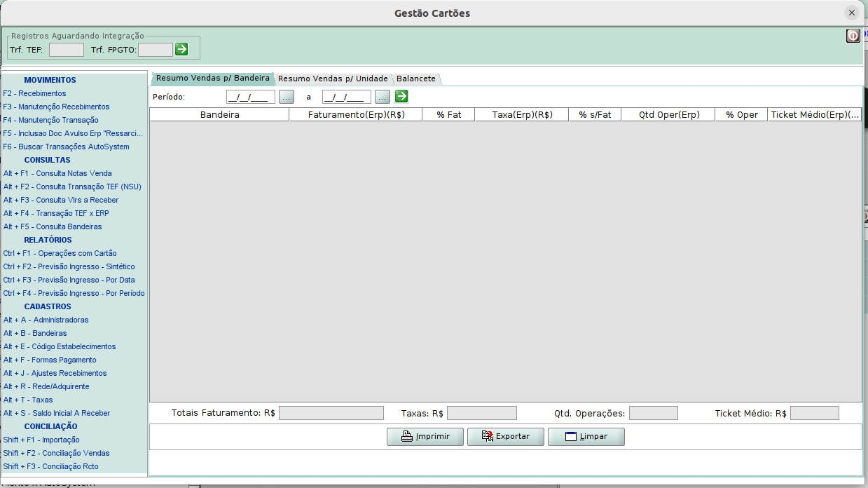Image resolution: width=868 pixels, height=488 pixels.
Task: Open Ctrl + F1 - Operações com Cartão
Action: pos(60,253)
